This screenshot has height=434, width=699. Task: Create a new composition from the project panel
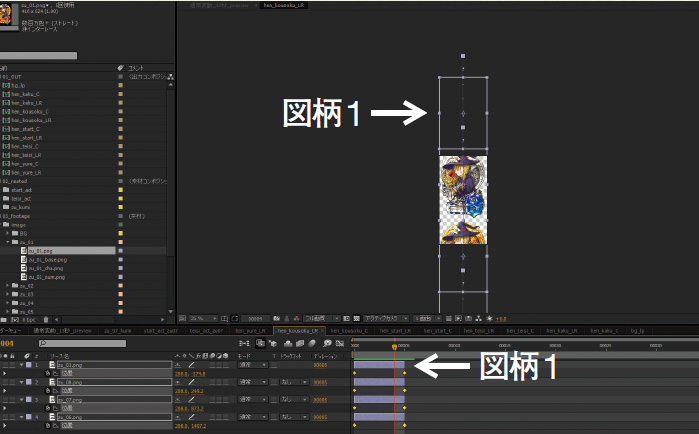point(15,320)
